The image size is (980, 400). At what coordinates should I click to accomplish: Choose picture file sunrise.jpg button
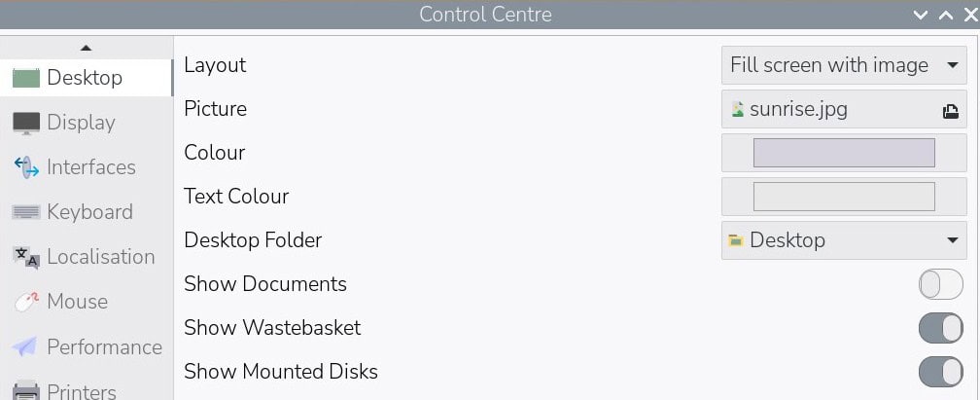tap(826, 109)
